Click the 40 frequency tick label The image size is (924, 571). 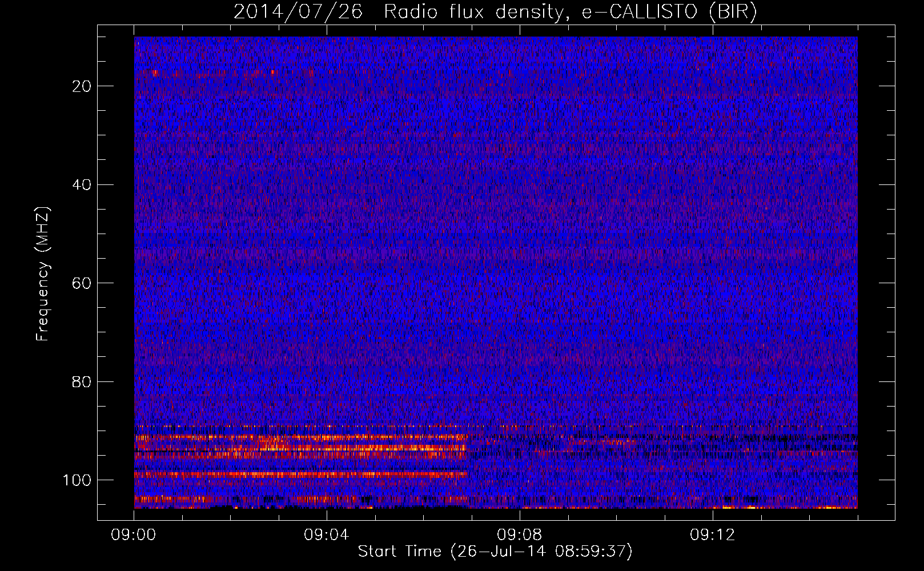pos(82,185)
